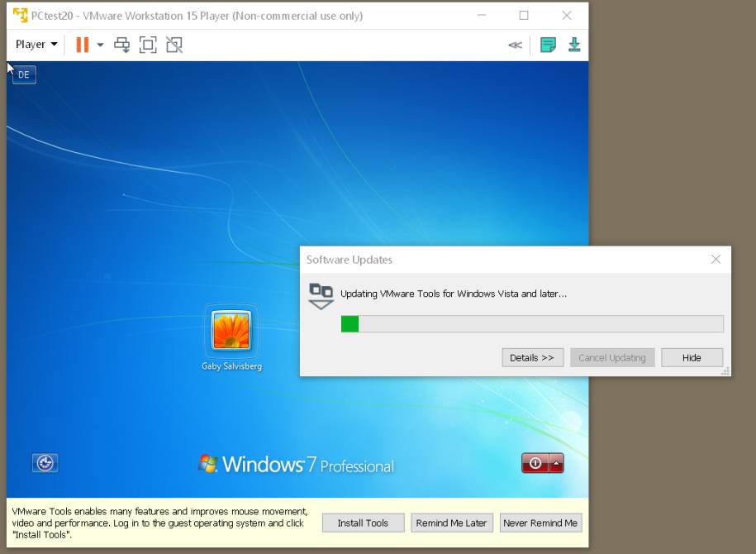Maximize the VMware Player window
756x554 pixels.
coord(524,16)
